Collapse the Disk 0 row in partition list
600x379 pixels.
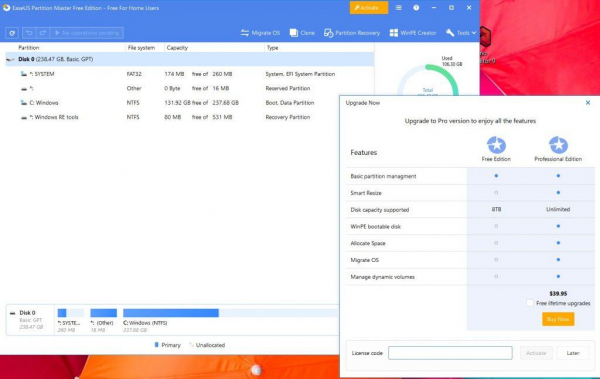pyautogui.click(x=10, y=59)
